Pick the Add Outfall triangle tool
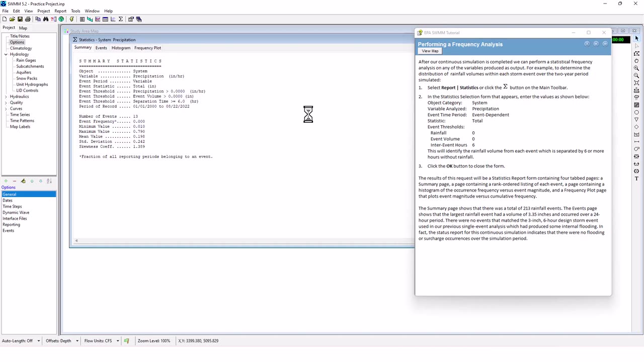The width and height of the screenshot is (644, 362). click(636, 120)
